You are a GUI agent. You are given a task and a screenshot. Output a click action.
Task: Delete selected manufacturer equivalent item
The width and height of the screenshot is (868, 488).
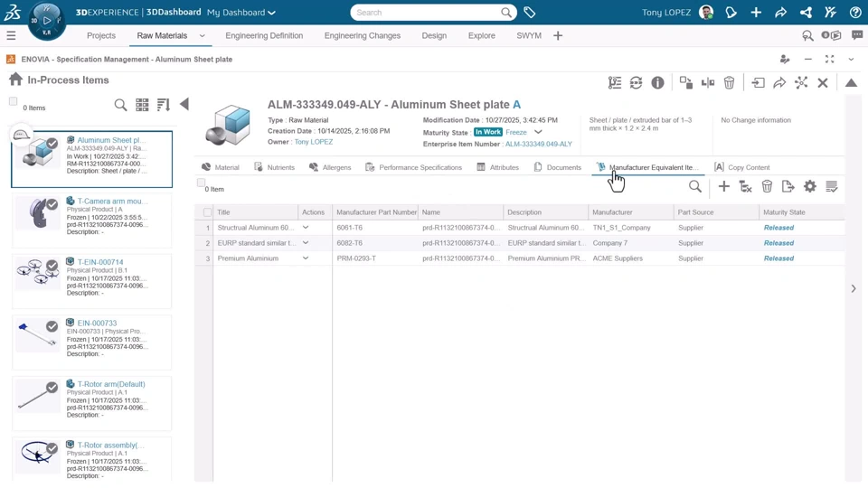point(767,186)
